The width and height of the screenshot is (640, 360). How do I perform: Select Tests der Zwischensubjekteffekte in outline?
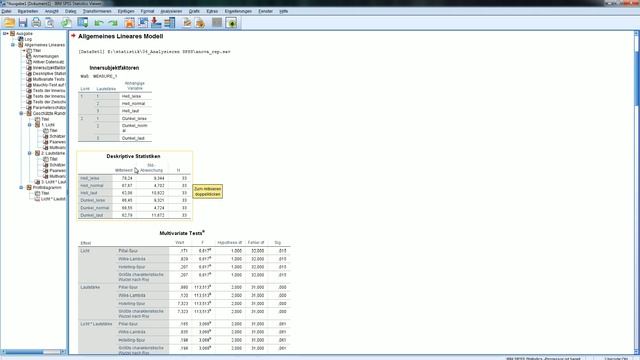(x=49, y=102)
